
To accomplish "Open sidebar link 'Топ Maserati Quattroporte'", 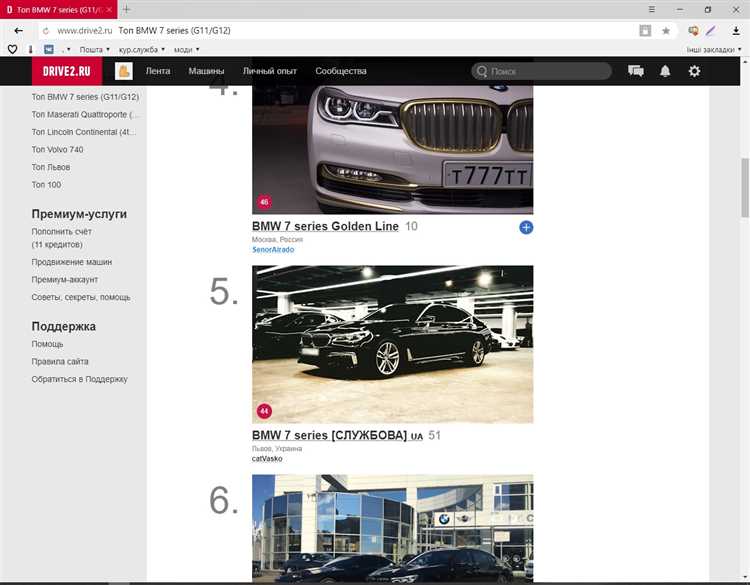I will tap(84, 114).
